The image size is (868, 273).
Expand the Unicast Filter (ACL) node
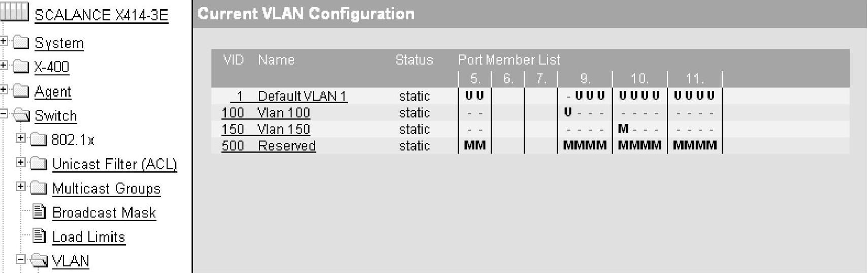pos(20,163)
